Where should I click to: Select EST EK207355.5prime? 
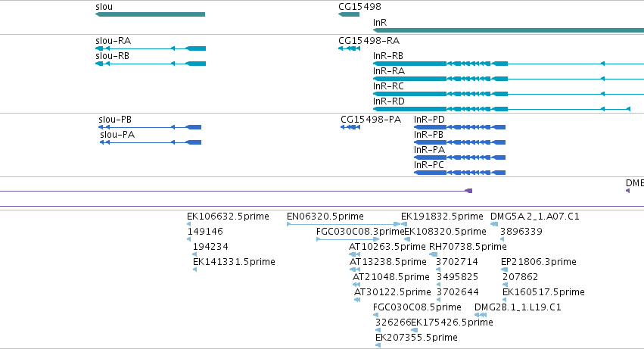tap(378, 346)
